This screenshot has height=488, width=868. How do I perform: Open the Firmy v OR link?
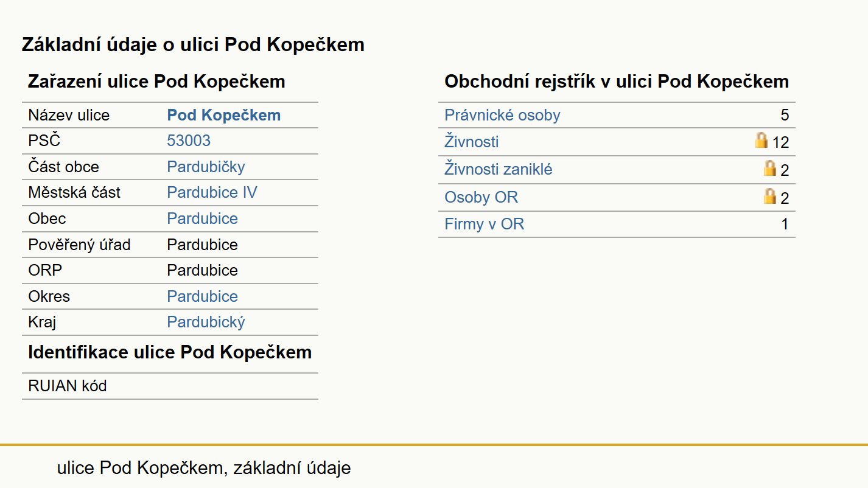pyautogui.click(x=485, y=224)
